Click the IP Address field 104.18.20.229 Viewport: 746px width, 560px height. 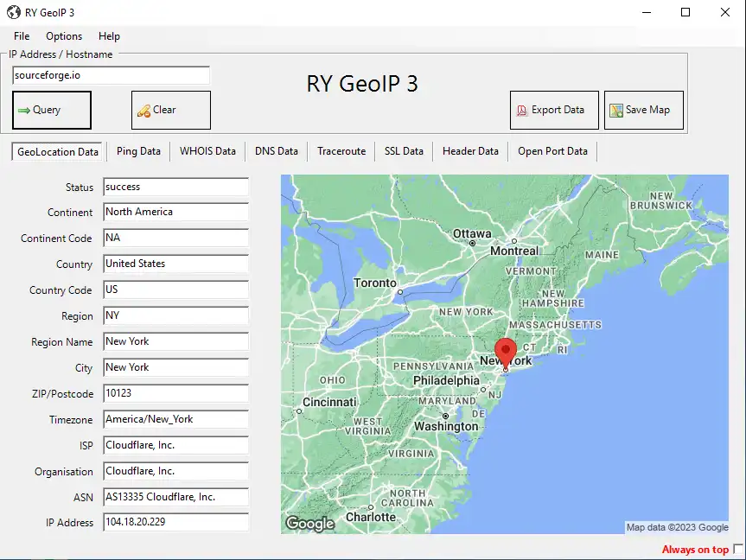coord(175,522)
